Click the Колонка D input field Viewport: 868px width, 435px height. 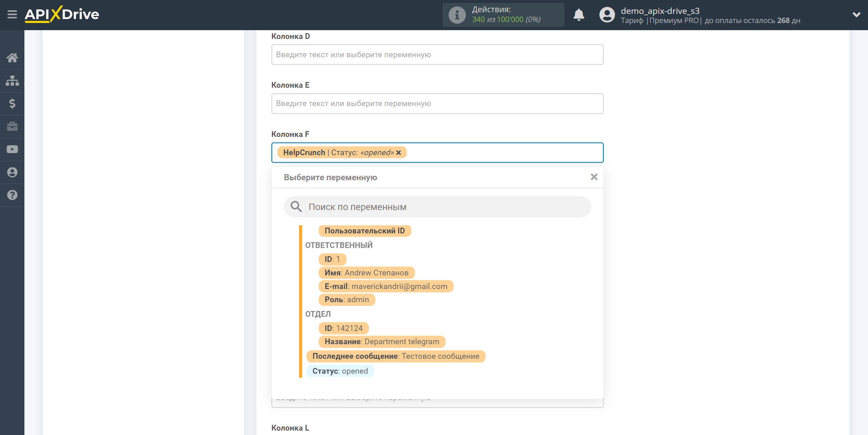[x=437, y=55]
